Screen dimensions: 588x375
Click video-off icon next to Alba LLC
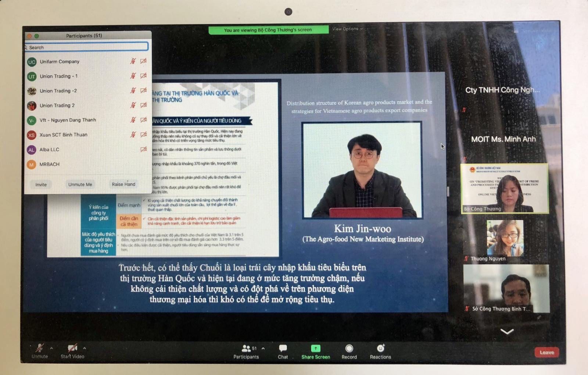(x=143, y=149)
